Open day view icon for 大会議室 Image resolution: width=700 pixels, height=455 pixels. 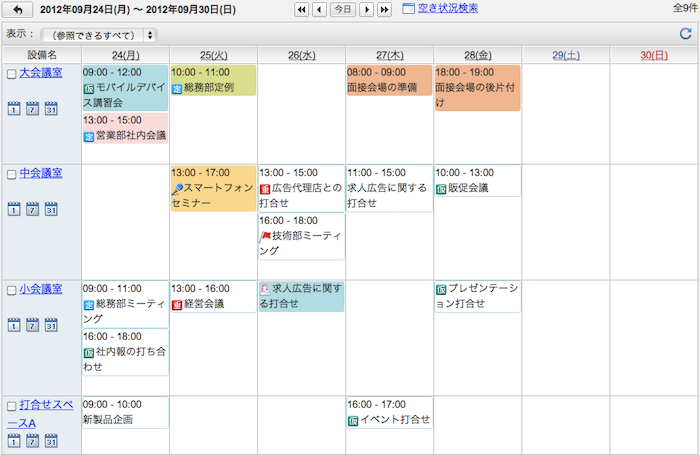click(13, 109)
